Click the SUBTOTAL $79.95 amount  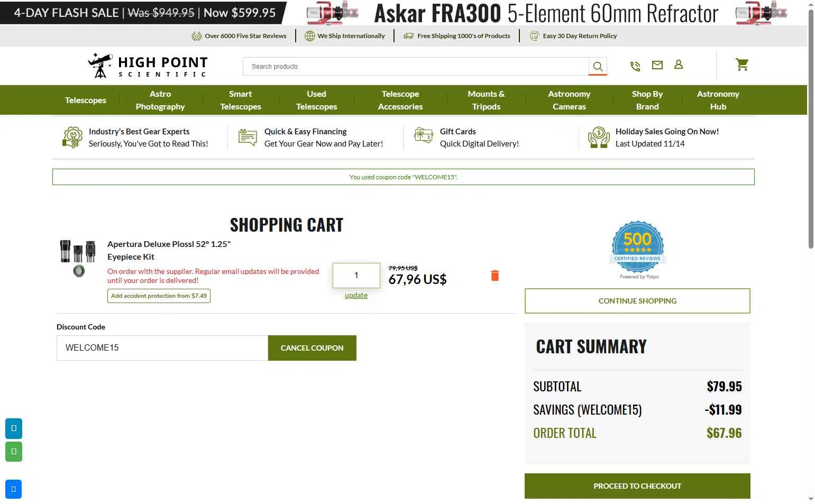[724, 387]
